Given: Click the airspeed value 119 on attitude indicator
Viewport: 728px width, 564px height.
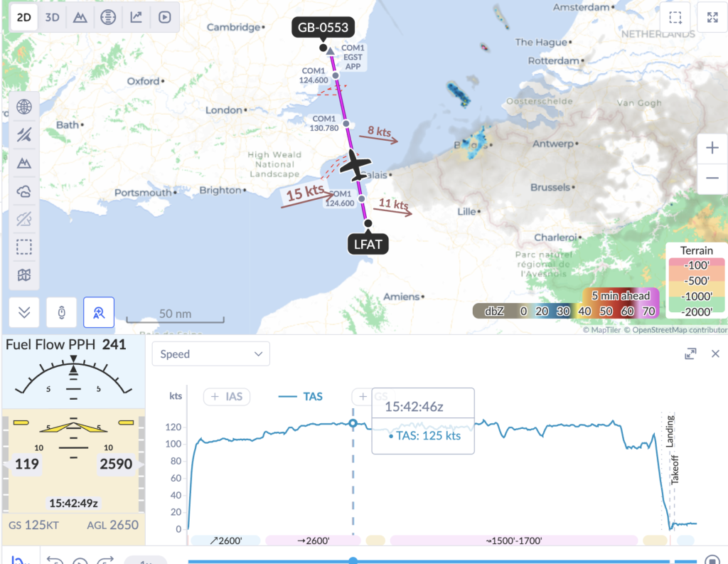Looking at the screenshot, I should 26,464.
